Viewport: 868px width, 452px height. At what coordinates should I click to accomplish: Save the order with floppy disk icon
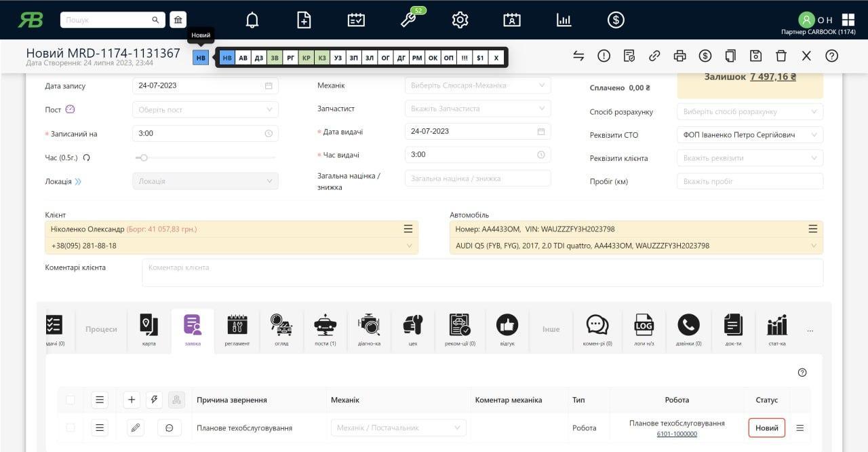click(x=755, y=56)
